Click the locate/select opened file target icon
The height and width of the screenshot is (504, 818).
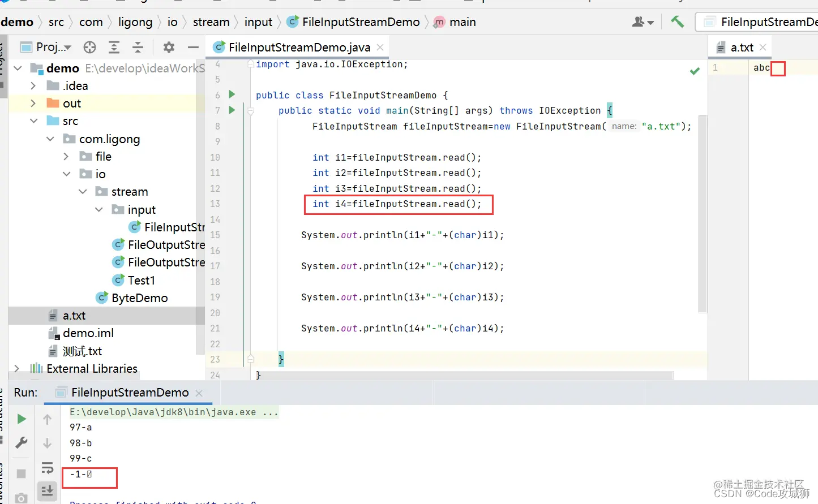coord(89,48)
